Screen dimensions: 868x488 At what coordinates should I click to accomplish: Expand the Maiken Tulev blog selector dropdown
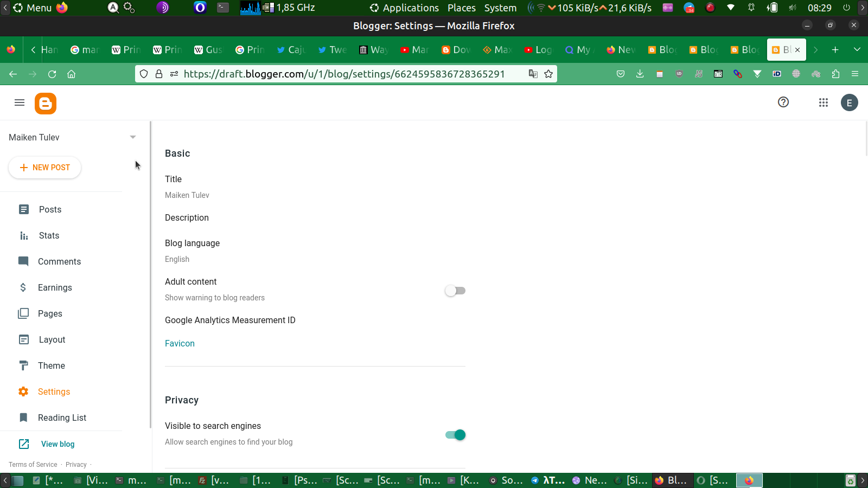click(x=133, y=137)
